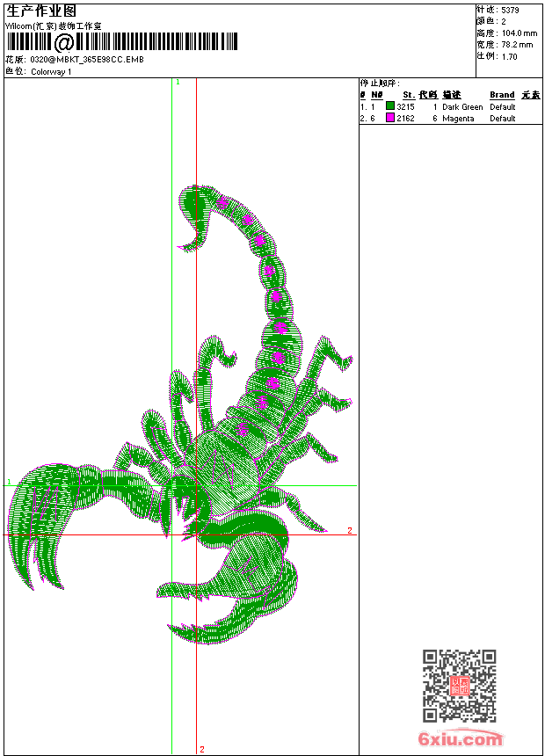
Task: Click the barcode at the top
Action: point(123,42)
